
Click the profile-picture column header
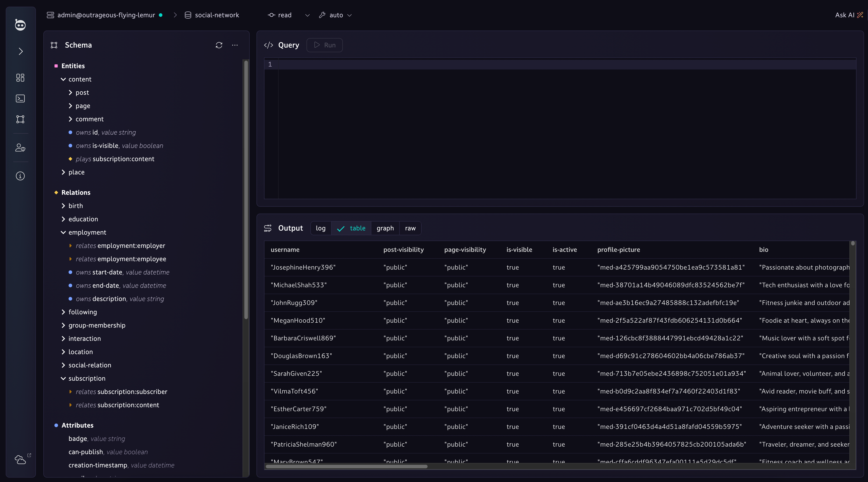(x=618, y=250)
